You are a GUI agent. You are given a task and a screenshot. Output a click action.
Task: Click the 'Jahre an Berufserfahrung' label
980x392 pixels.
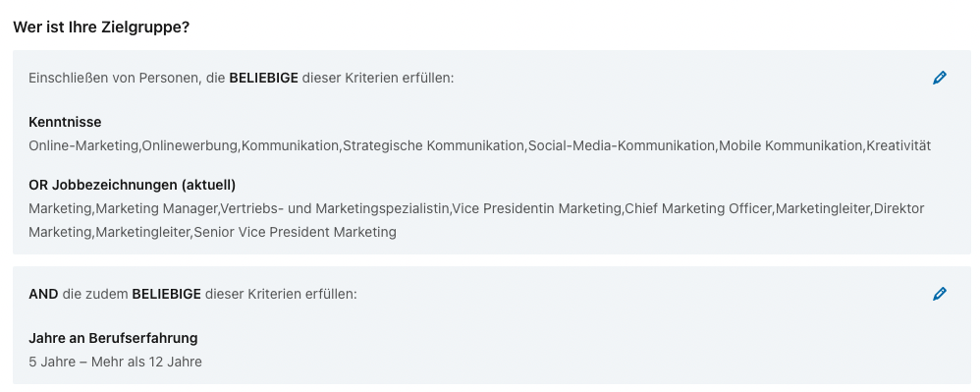(113, 338)
